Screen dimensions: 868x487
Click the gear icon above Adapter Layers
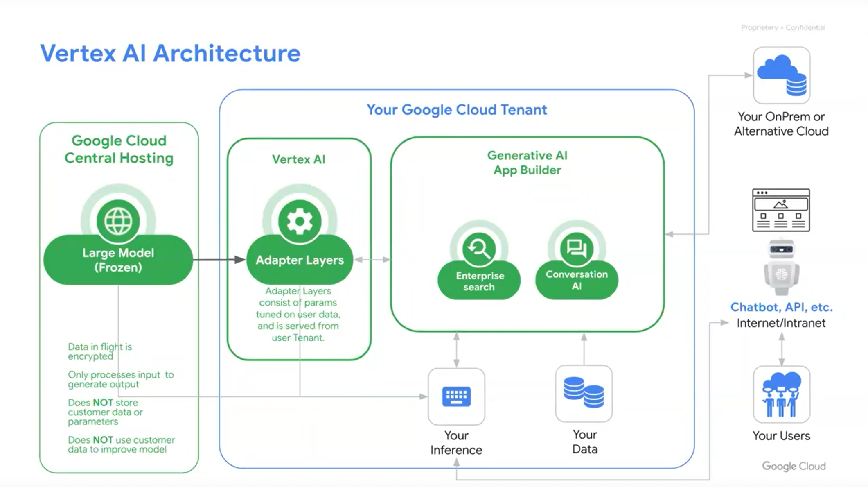[300, 221]
